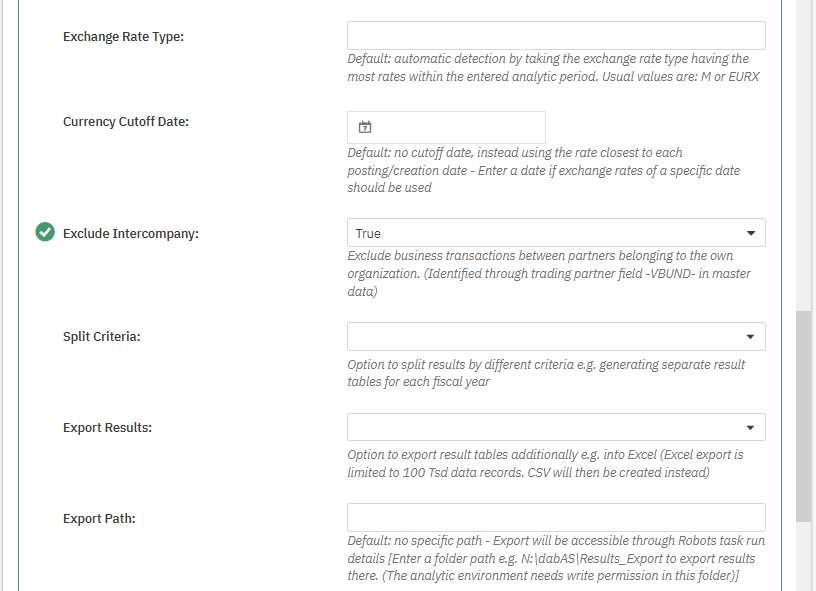Click into the Currency Cutoff Date field
The image size is (816, 591).
point(457,127)
